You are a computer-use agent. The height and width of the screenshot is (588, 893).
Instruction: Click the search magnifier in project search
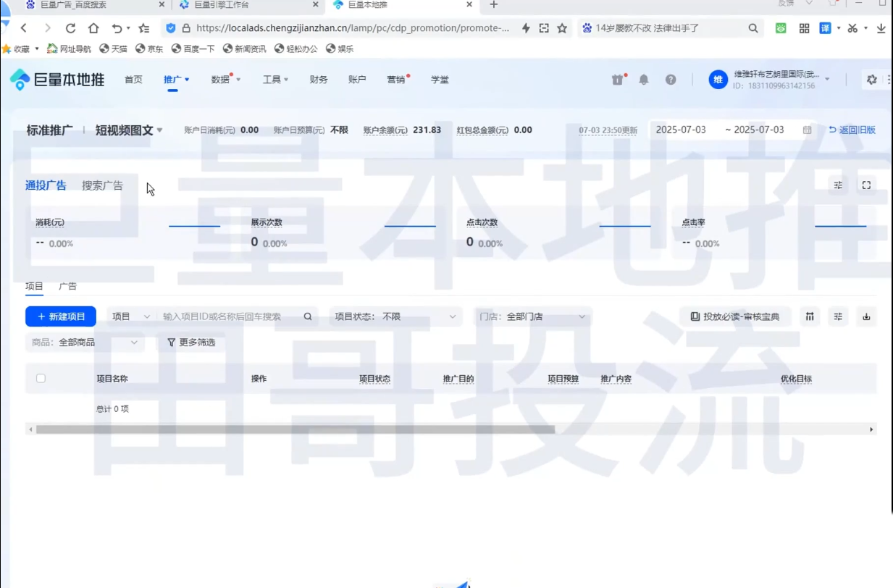308,316
